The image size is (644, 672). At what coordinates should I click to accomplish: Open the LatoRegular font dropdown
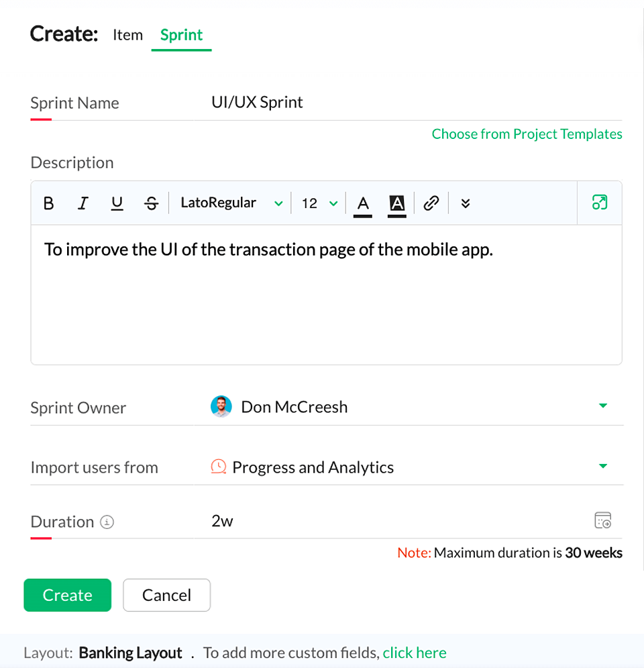[231, 203]
